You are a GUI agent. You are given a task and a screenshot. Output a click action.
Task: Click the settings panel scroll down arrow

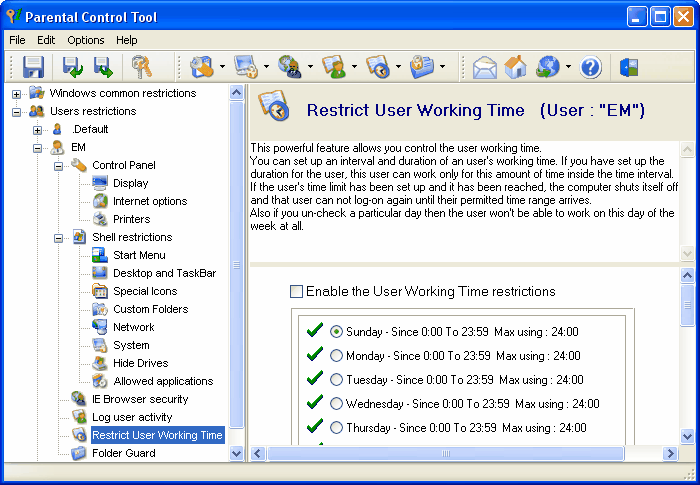tap(687, 436)
